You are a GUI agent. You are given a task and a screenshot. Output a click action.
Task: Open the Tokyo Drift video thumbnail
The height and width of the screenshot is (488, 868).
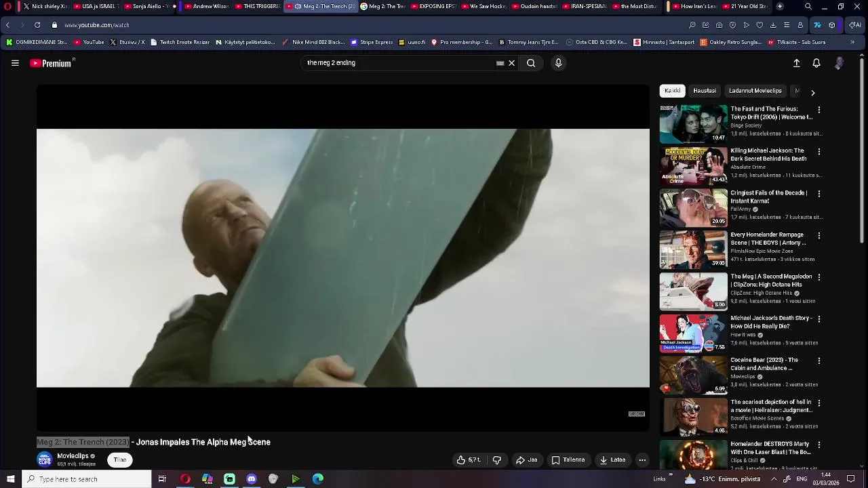click(693, 123)
